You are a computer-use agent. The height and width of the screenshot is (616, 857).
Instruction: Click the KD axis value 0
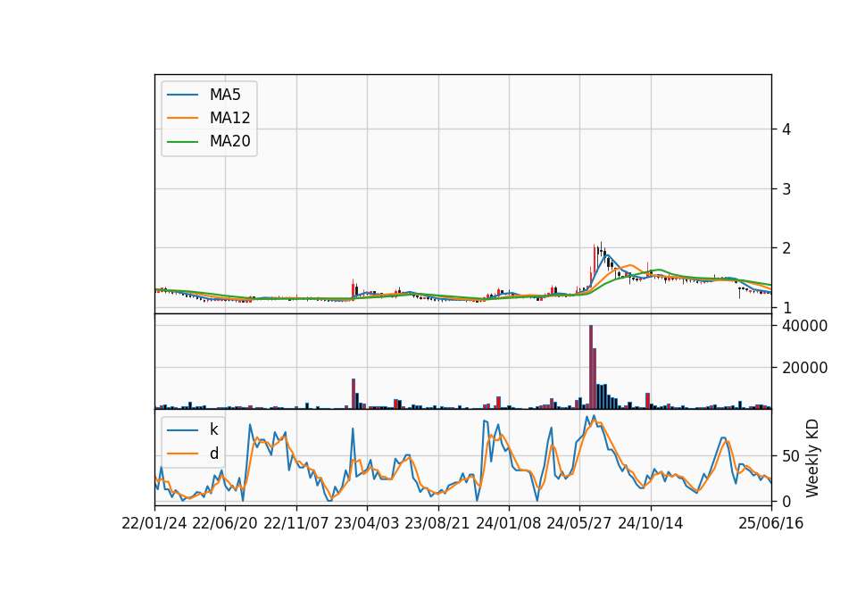coord(786,501)
